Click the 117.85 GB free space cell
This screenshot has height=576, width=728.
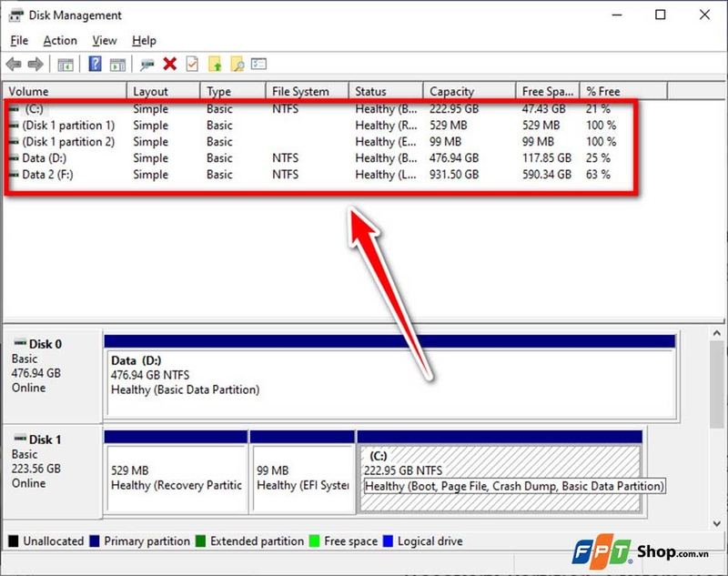547,158
